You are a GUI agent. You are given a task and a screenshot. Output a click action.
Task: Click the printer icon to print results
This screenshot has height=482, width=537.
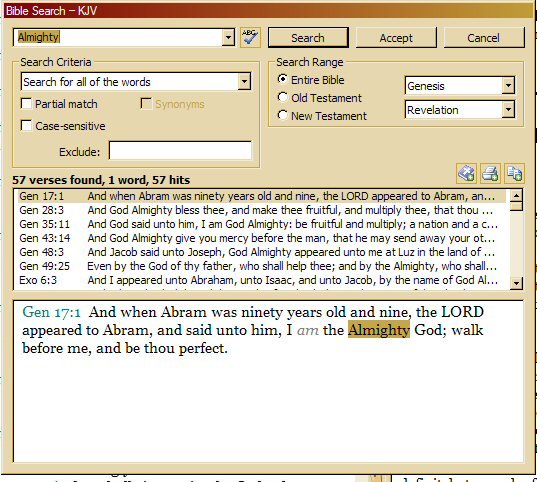tap(490, 173)
